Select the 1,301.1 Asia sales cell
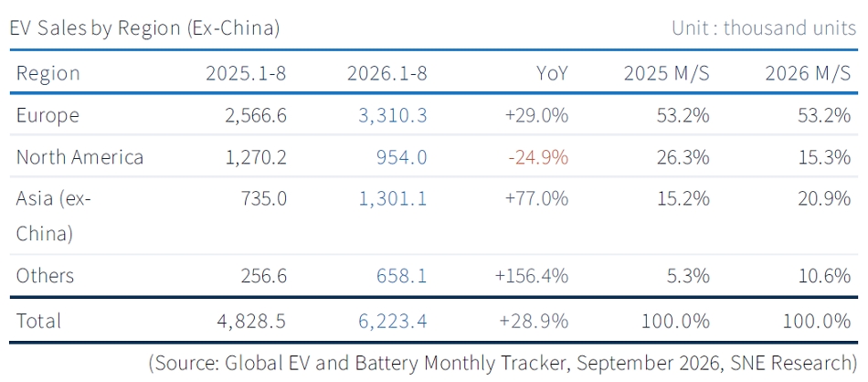Screen dimensions: 868x382 [393, 198]
